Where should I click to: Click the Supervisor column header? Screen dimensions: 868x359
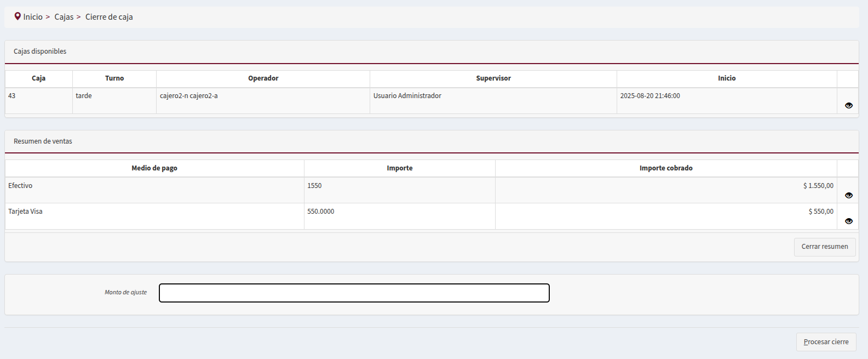tap(493, 78)
